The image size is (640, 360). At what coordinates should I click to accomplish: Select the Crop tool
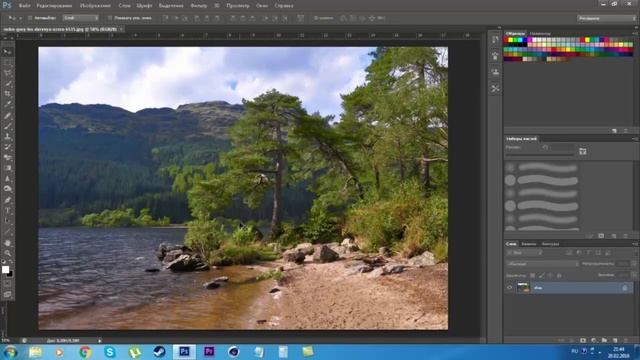click(7, 94)
